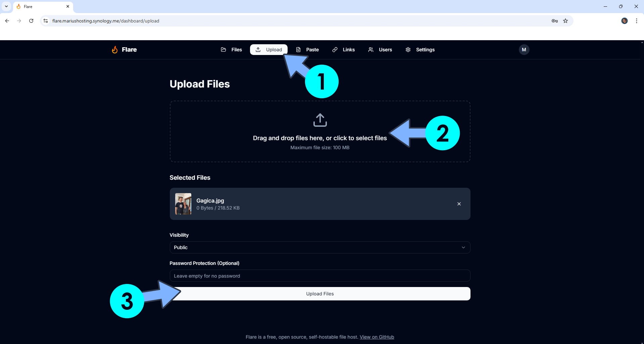The width and height of the screenshot is (644, 344).
Task: Open site information icon in address bar
Action: point(46,21)
